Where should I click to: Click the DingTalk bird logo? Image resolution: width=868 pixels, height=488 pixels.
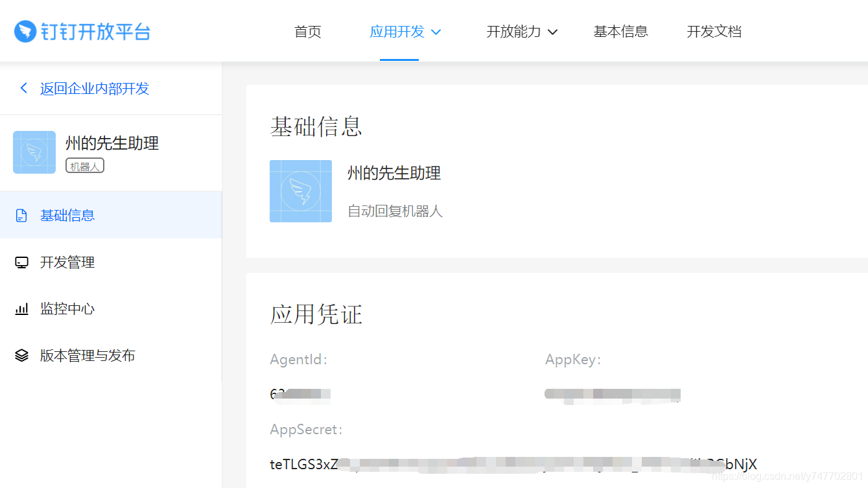pyautogui.click(x=25, y=30)
